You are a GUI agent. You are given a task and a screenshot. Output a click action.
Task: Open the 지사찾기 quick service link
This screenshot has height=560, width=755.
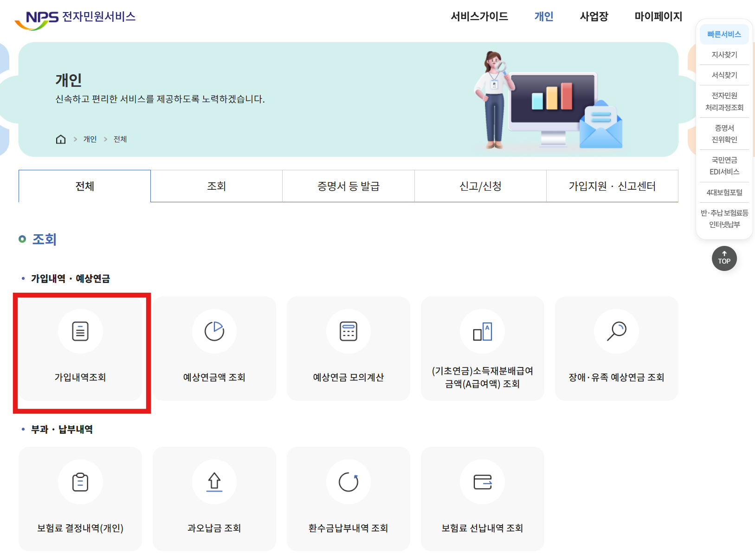click(x=724, y=54)
